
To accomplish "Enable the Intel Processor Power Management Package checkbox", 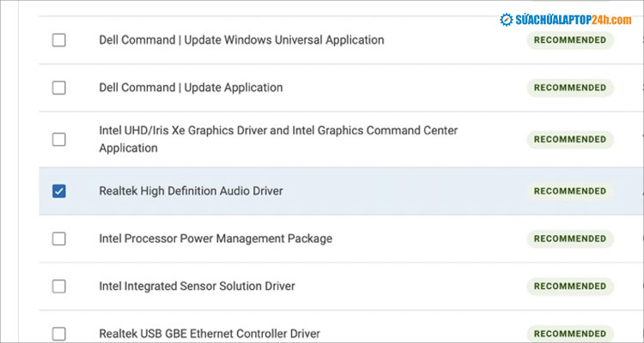I will (58, 238).
